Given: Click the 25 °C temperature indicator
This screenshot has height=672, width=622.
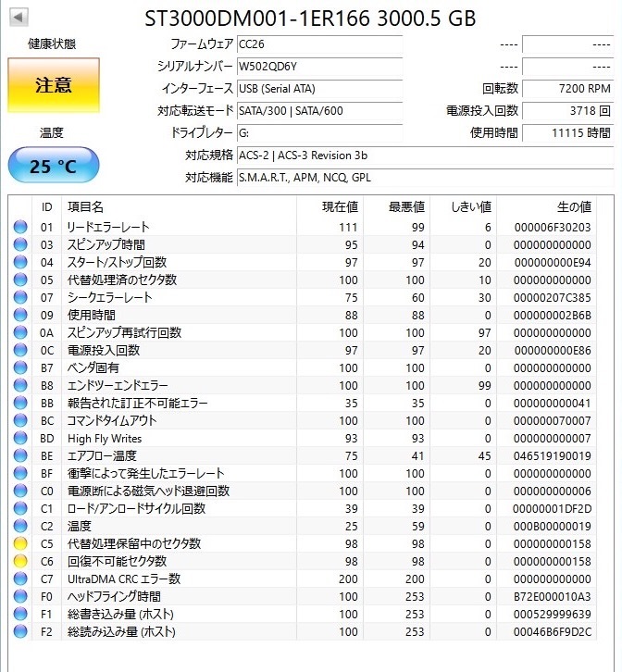Looking at the screenshot, I should [54, 166].
